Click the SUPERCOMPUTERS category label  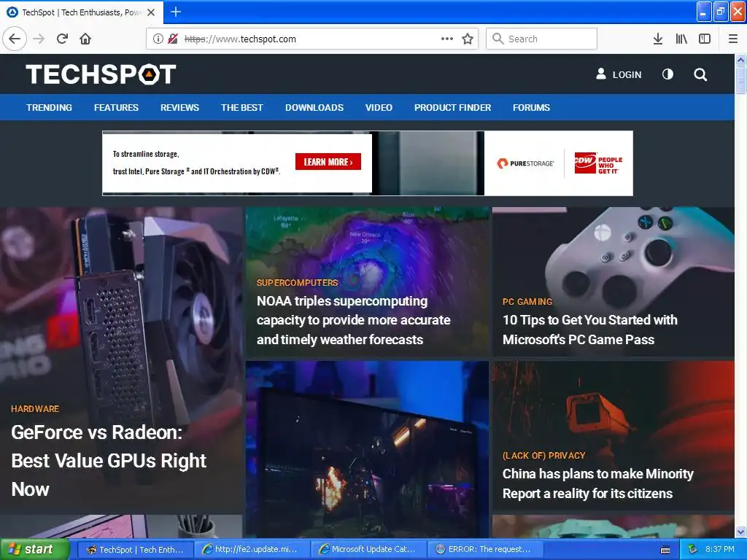coord(298,282)
